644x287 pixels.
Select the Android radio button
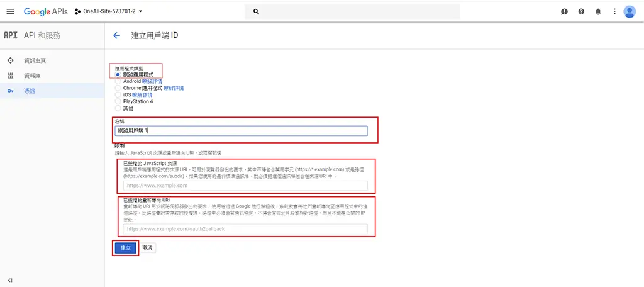click(x=118, y=81)
